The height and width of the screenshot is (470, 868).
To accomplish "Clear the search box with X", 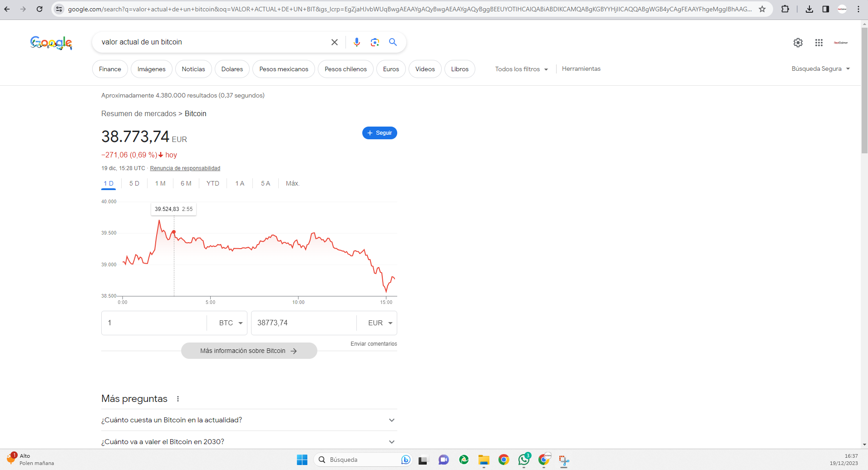I will pos(335,42).
